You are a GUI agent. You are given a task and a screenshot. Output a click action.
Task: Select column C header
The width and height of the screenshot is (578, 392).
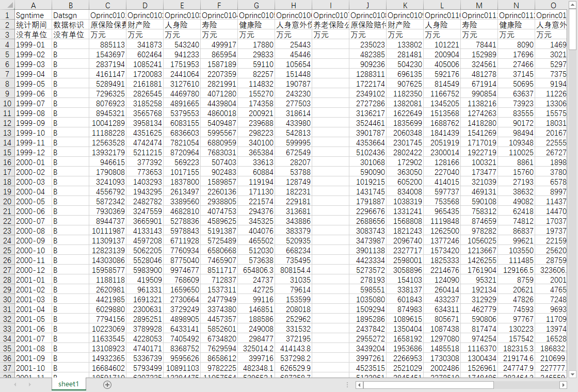click(x=108, y=5)
